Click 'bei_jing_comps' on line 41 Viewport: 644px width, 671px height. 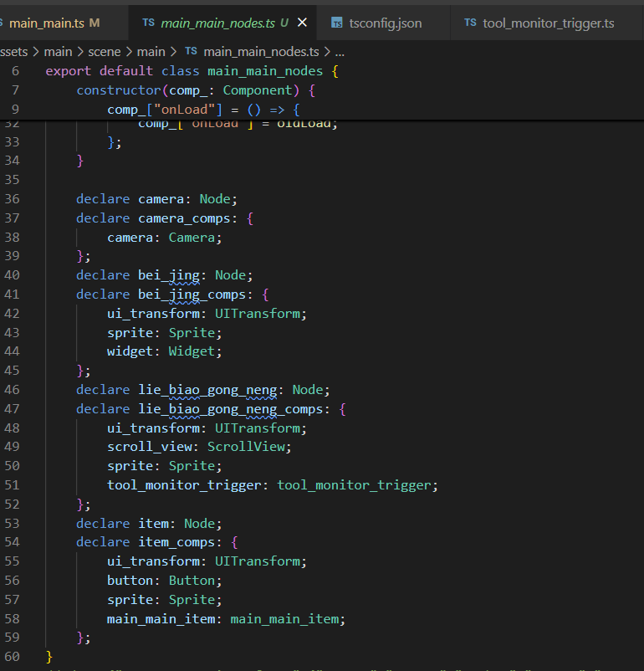[192, 295]
